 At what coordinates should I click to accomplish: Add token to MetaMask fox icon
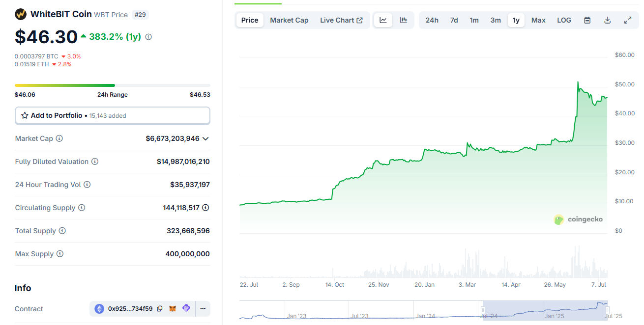[x=173, y=309]
